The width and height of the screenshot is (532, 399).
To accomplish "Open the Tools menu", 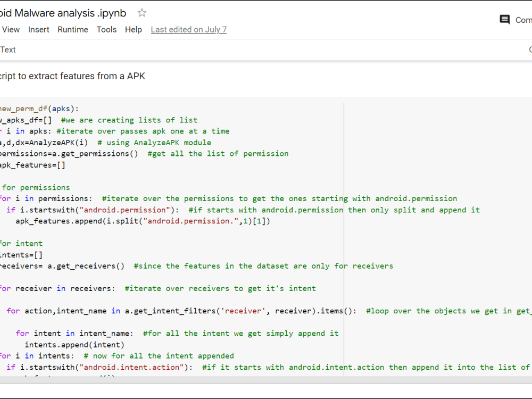I will pyautogui.click(x=106, y=29).
